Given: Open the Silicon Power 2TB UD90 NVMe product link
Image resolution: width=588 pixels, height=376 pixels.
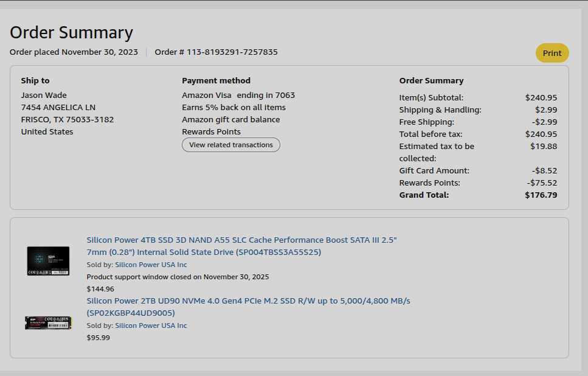Looking at the screenshot, I should pyautogui.click(x=248, y=307).
